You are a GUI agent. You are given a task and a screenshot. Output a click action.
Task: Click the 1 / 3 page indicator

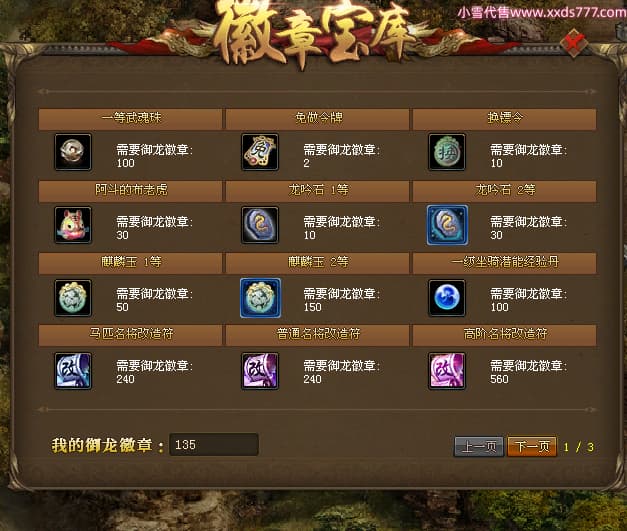click(x=578, y=447)
